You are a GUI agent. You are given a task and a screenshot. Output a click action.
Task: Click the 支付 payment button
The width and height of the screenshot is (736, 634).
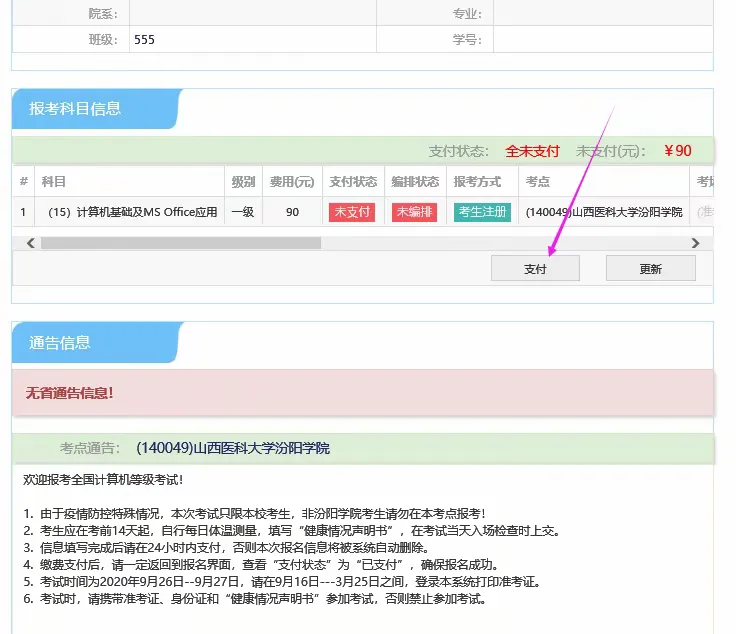pyautogui.click(x=535, y=268)
